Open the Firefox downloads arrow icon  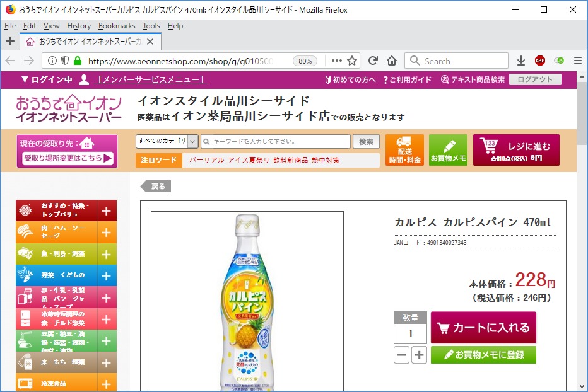point(521,61)
